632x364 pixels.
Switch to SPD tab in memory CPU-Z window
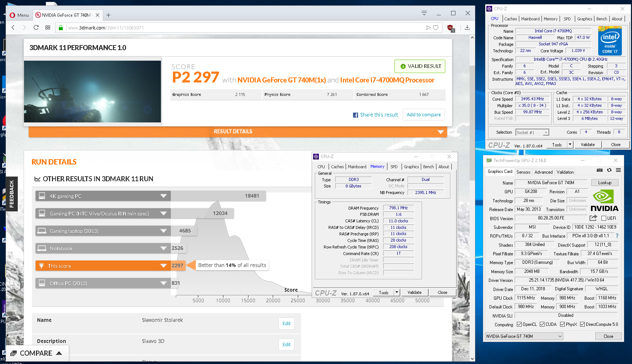click(x=394, y=167)
